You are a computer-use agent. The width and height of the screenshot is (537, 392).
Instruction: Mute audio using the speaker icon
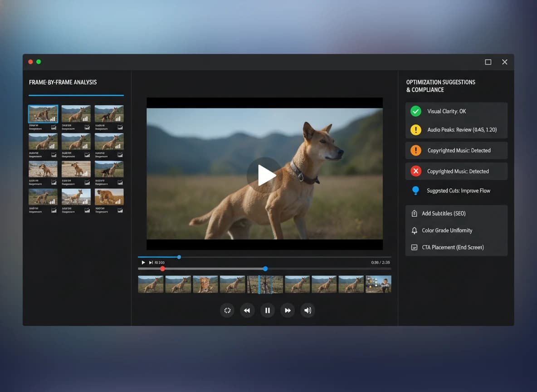click(x=308, y=310)
